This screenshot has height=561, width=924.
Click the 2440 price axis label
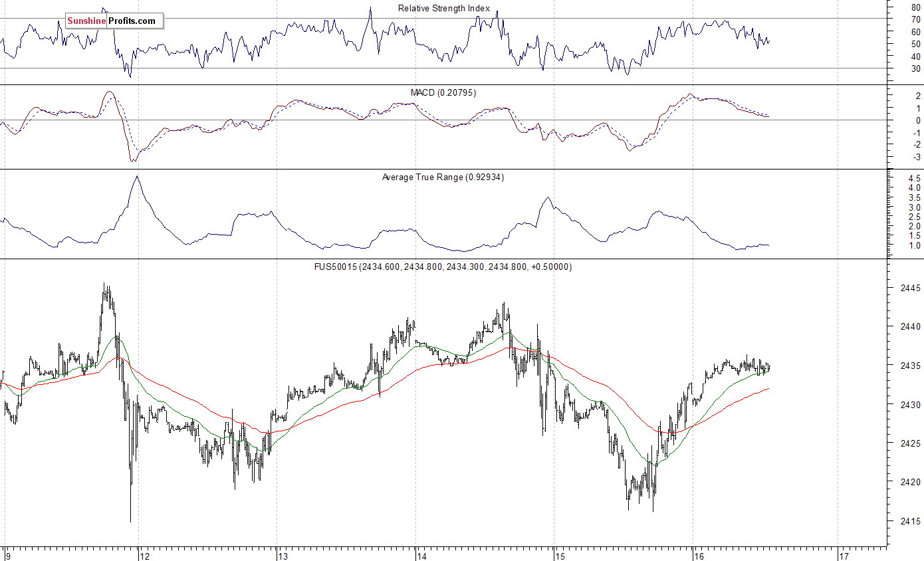click(x=910, y=327)
